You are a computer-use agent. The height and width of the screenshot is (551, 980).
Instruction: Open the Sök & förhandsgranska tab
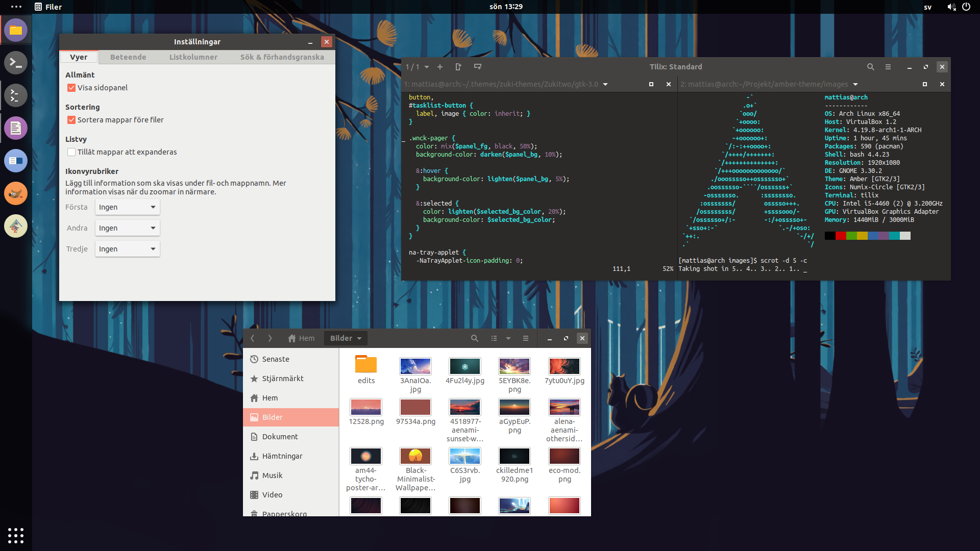click(282, 57)
